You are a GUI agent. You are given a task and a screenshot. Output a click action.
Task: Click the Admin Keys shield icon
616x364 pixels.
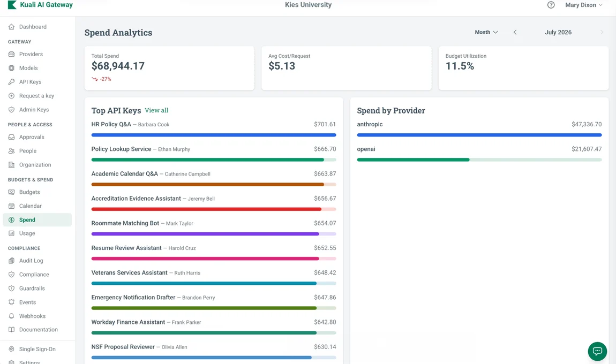coord(11,110)
